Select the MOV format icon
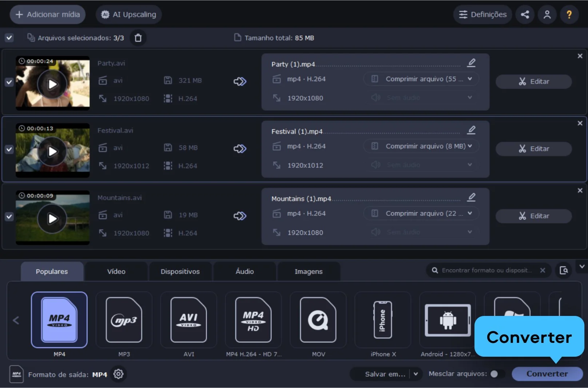Viewport: 588px width, 388px height. (318, 320)
